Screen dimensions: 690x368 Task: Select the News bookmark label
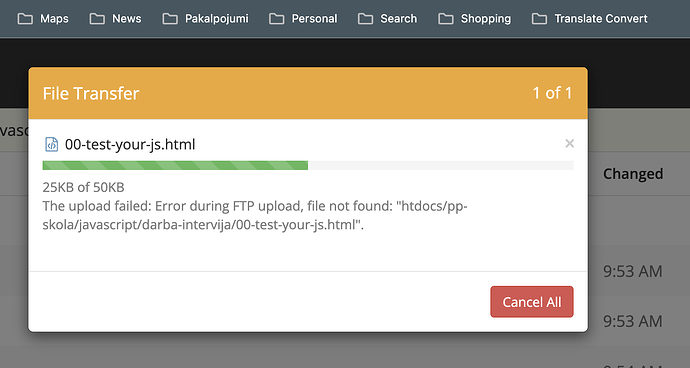tap(127, 18)
